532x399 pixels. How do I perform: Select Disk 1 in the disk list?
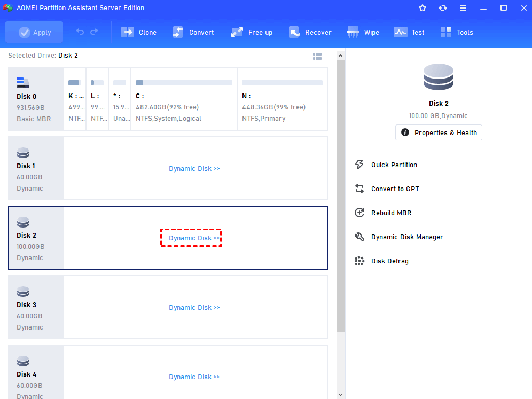pyautogui.click(x=36, y=168)
